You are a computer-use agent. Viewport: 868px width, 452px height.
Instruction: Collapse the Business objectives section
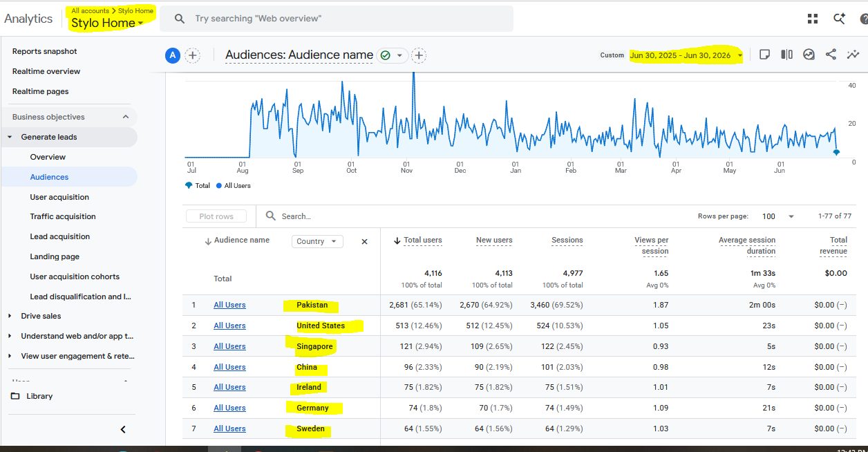pyautogui.click(x=126, y=117)
